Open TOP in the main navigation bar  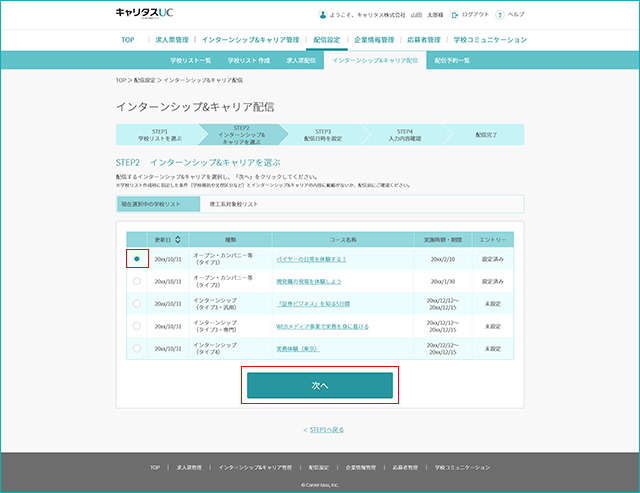point(128,40)
